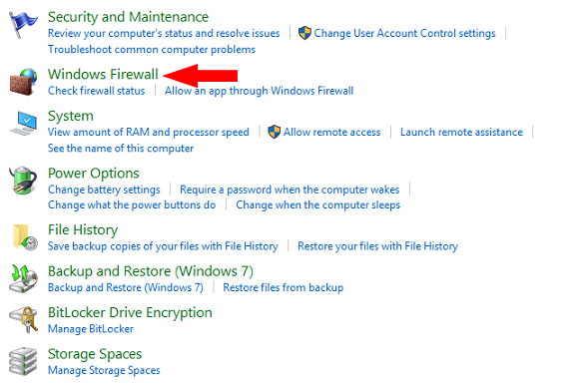588x388 pixels.
Task: Click the Power Options battery icon
Action: [23, 181]
